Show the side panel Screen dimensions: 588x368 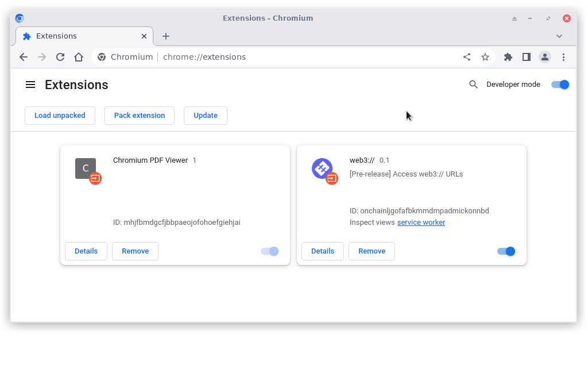(527, 57)
